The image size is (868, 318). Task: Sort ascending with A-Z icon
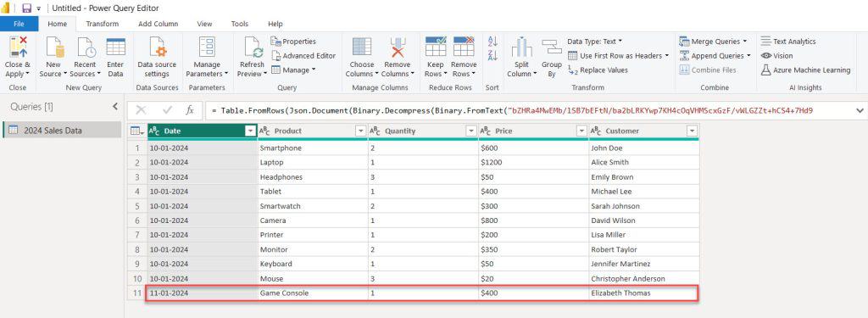tap(492, 41)
